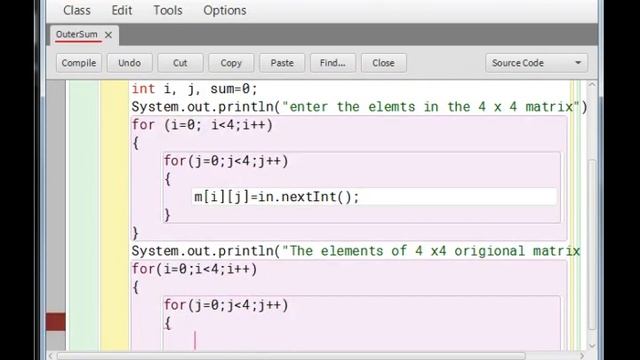Open the Source Code view dropdown
This screenshot has width=640, height=360.
(536, 63)
